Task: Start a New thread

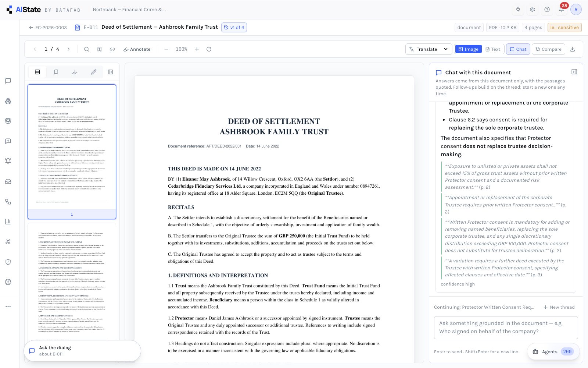Action: tap(559, 307)
